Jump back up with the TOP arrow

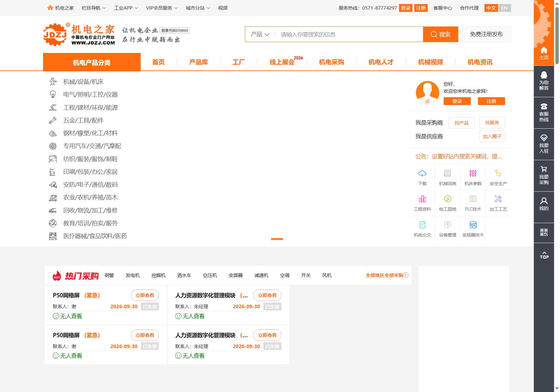coord(544,255)
